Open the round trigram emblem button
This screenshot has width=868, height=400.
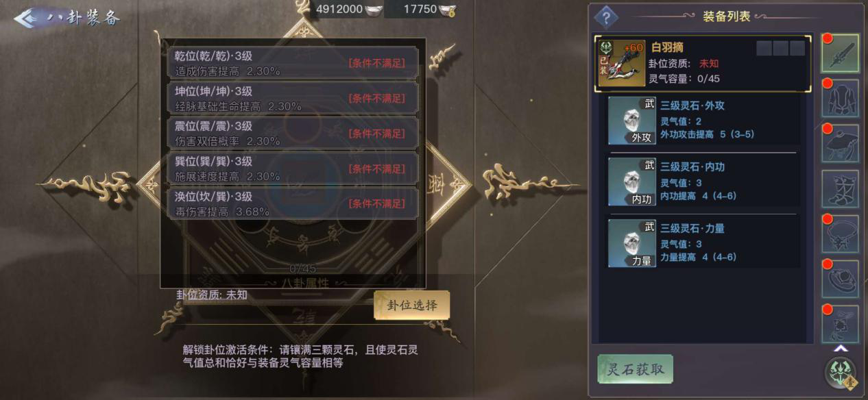(x=841, y=373)
